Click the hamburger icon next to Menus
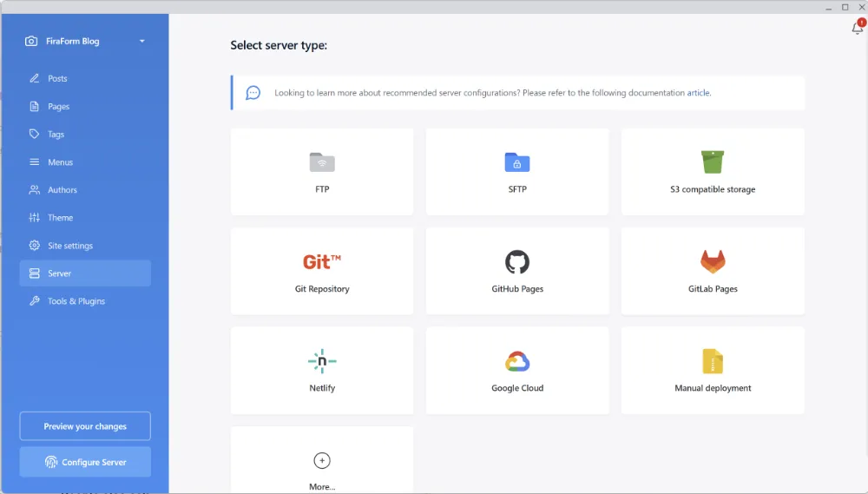Image resolution: width=868 pixels, height=494 pixels. pyautogui.click(x=35, y=161)
